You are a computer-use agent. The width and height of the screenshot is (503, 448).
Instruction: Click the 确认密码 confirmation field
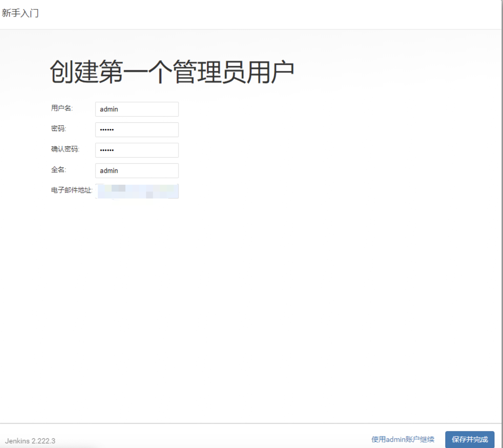point(137,150)
